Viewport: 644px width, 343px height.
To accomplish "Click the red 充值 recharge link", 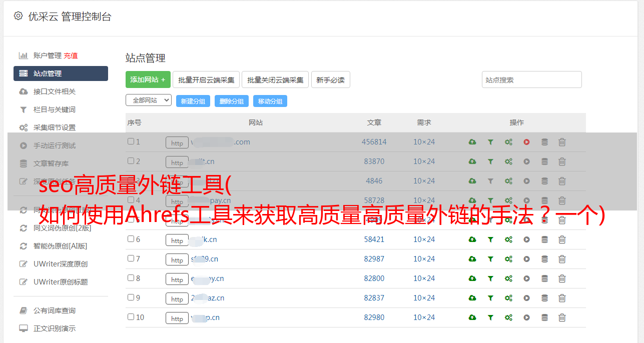I will [x=71, y=55].
